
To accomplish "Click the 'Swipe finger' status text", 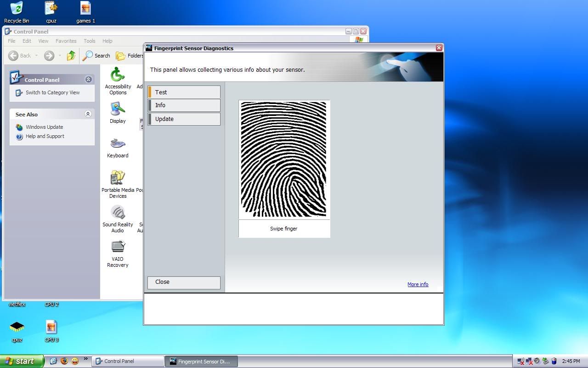I will coord(283,229).
